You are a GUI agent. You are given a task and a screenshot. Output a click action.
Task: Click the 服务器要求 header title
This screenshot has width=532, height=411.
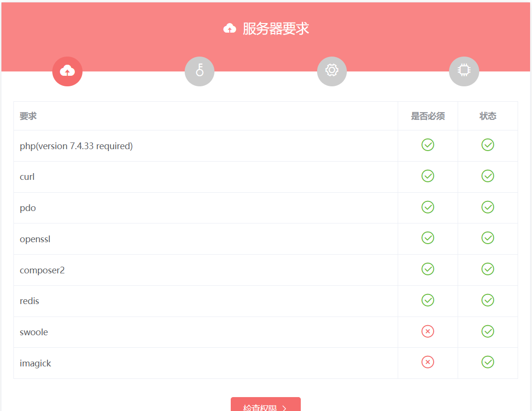coord(275,28)
